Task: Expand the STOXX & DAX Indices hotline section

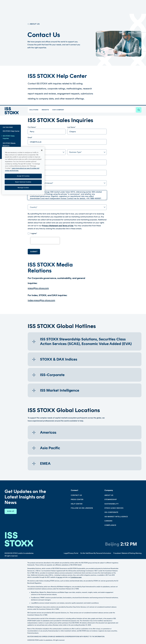Action: tap(85, 359)
